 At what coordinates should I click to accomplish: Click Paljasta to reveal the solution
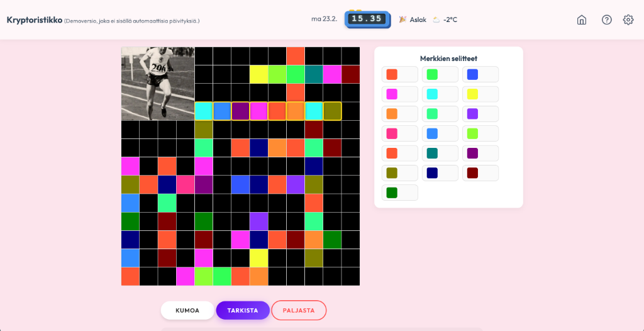(299, 310)
